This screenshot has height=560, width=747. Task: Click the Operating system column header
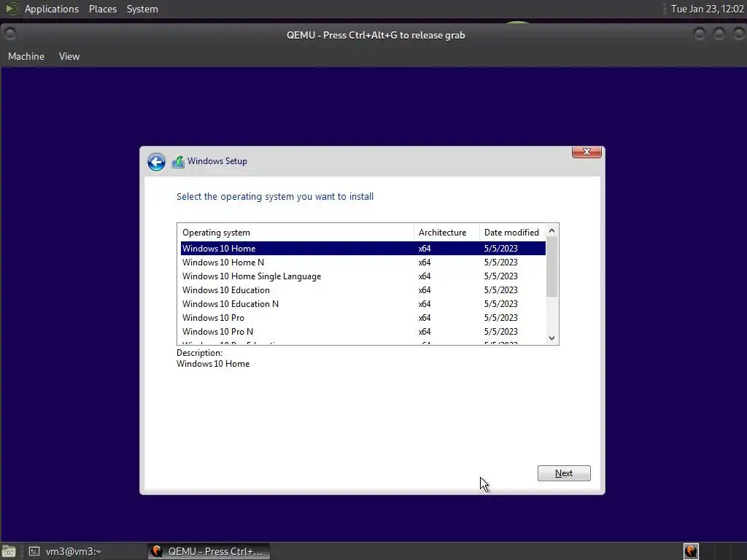pos(296,233)
